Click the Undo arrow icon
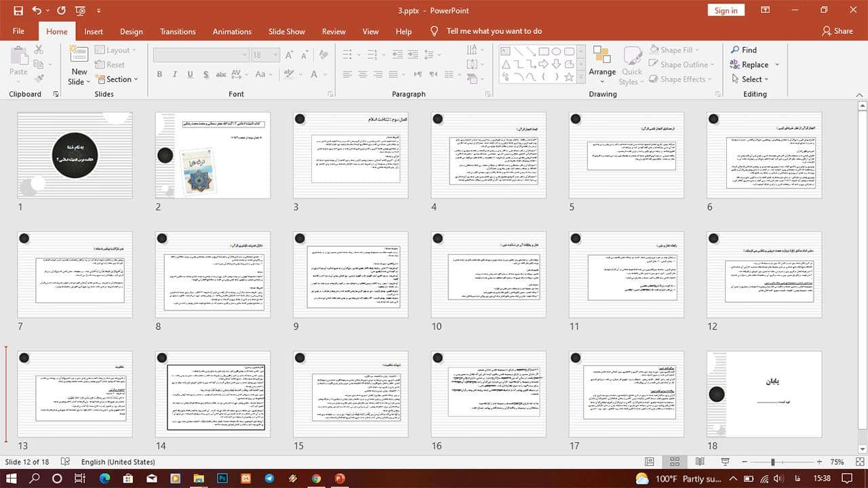 click(36, 10)
